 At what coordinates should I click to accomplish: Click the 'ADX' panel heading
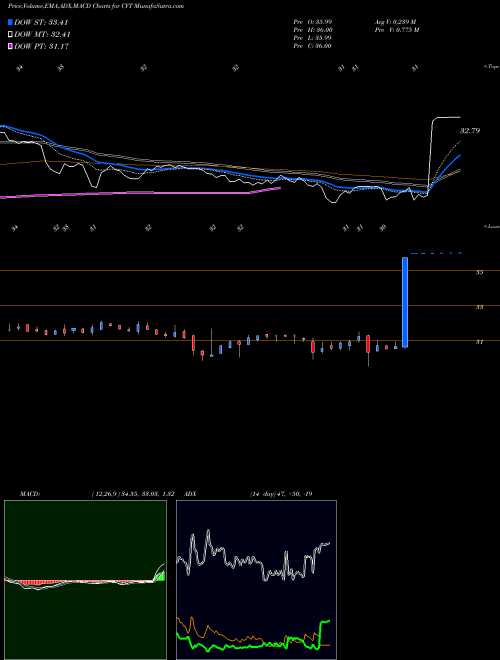pyautogui.click(x=191, y=494)
